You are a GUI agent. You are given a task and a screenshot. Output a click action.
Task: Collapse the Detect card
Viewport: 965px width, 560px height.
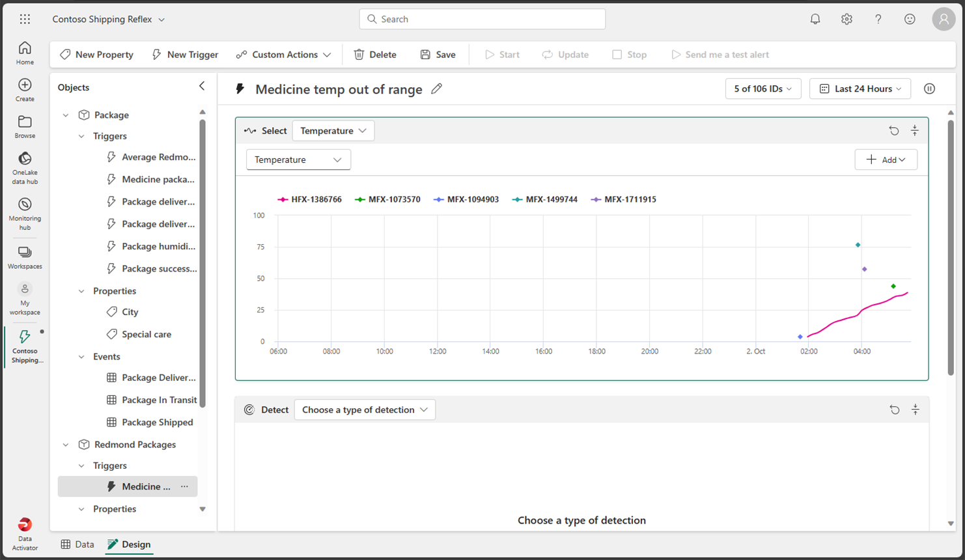point(916,410)
